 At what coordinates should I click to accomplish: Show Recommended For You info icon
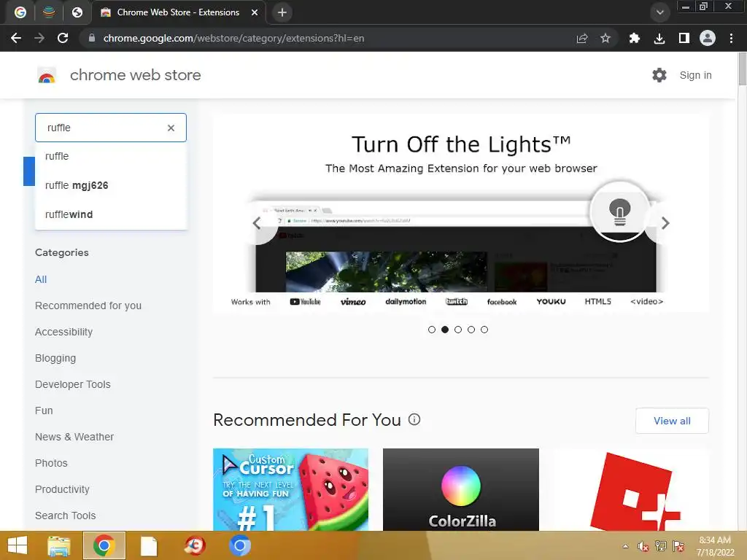coord(414,419)
